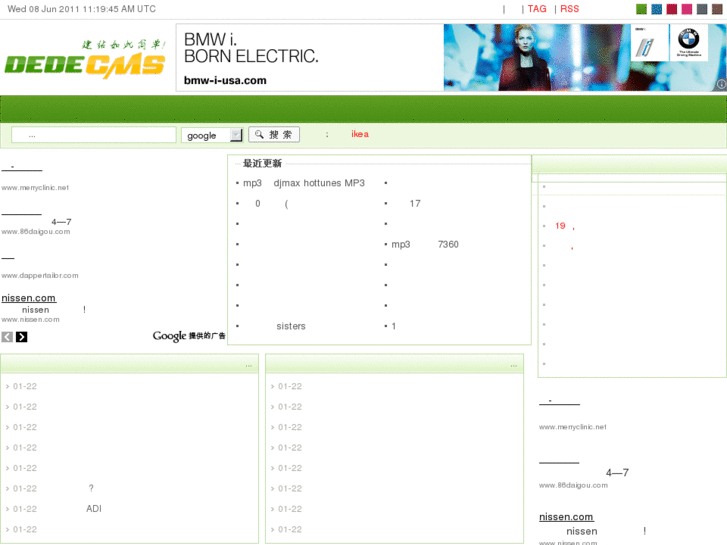Image resolution: width=727 pixels, height=545 pixels.
Task: Open the google search type dropdown
Action: pos(212,135)
